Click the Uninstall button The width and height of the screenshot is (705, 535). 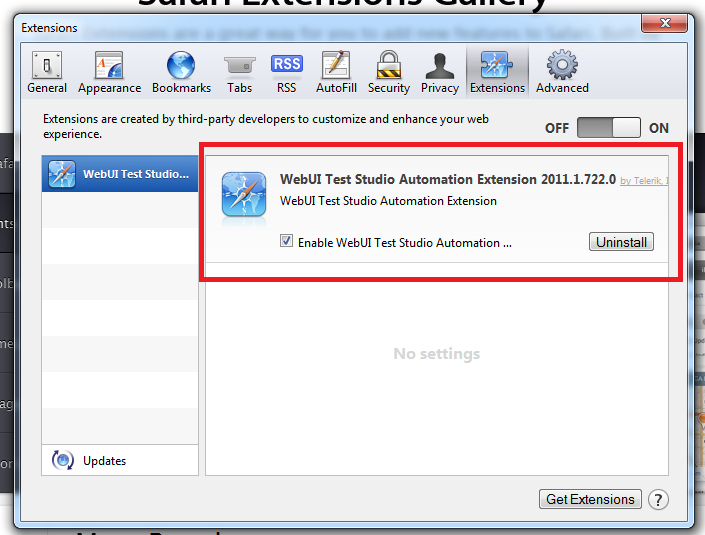(x=621, y=242)
